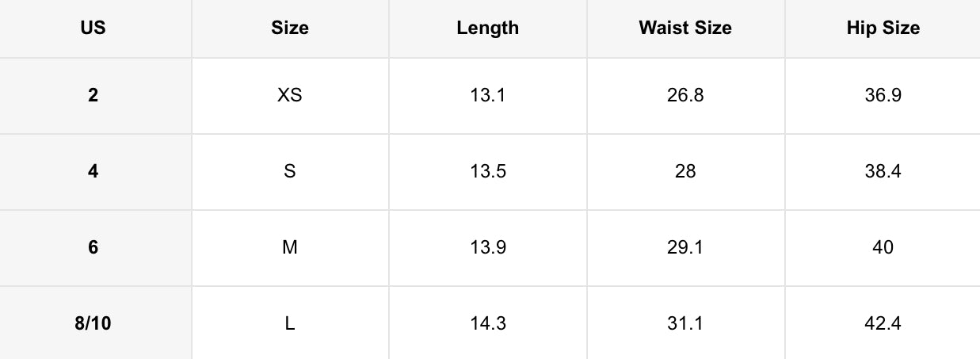The width and height of the screenshot is (980, 359).
Task: Select the US 8/10 row header
Action: (x=93, y=323)
